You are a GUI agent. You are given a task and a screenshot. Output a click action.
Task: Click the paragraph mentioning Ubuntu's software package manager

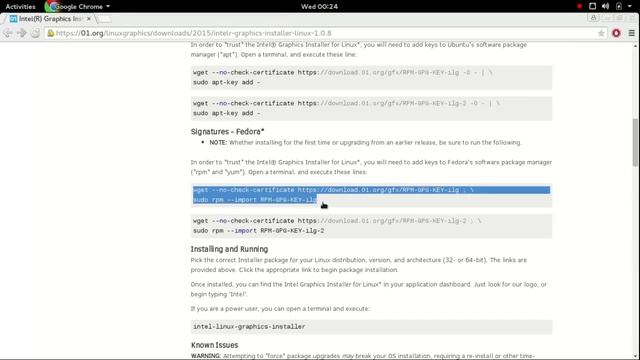click(x=358, y=49)
